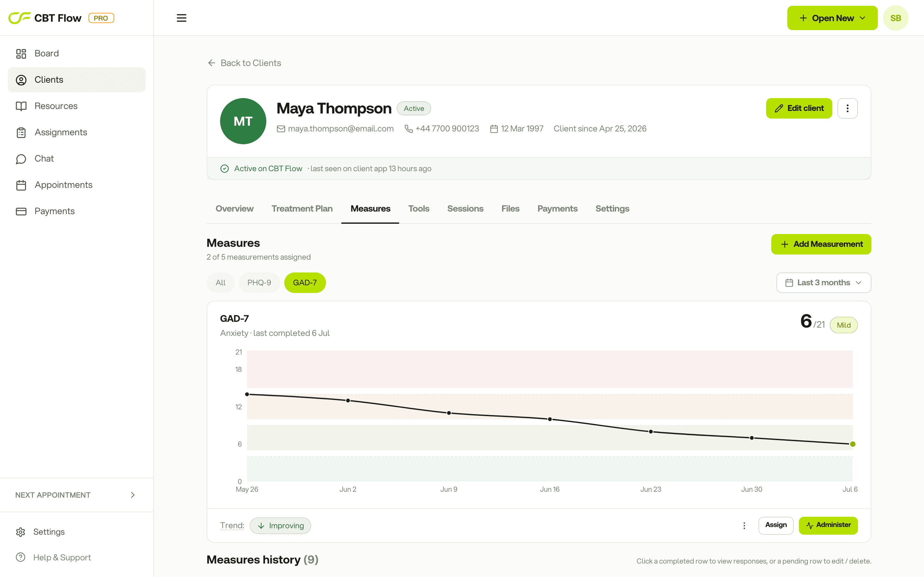Open the sidebar Settings gear
The width and height of the screenshot is (924, 577).
(21, 531)
